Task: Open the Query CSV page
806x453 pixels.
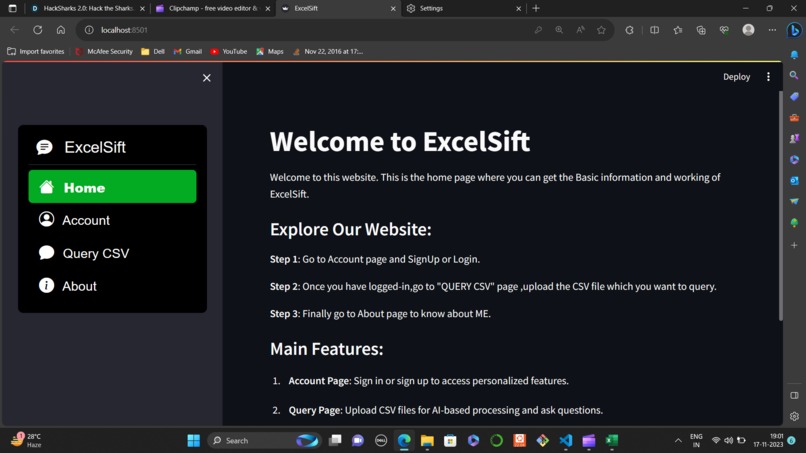Action: point(112,253)
